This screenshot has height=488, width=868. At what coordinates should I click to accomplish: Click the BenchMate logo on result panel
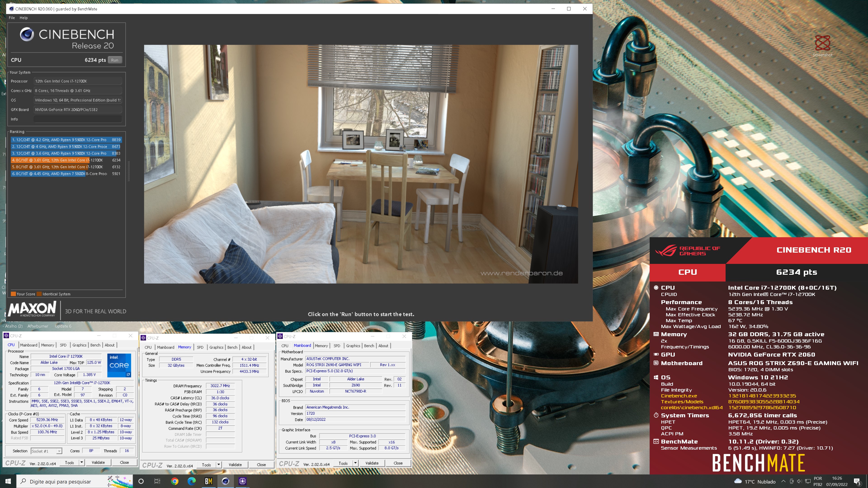tap(758, 463)
